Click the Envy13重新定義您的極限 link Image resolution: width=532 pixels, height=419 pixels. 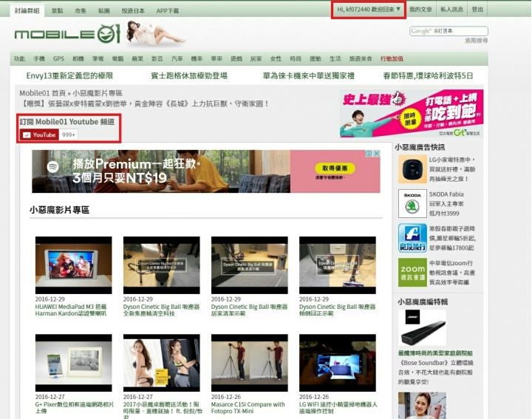69,75
